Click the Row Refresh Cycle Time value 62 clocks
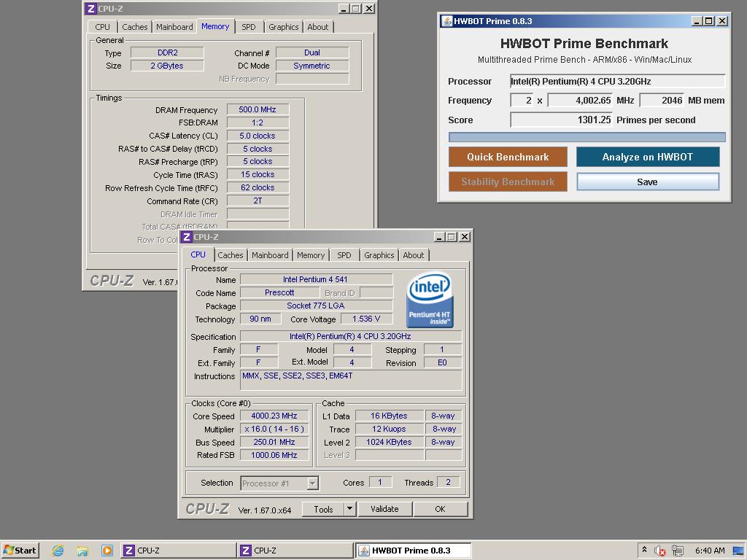 click(x=258, y=187)
